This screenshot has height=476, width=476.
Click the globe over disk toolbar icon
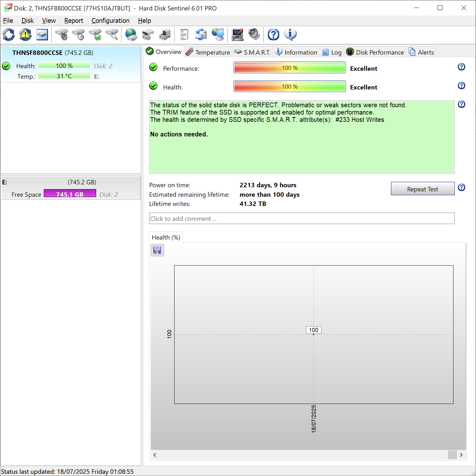tap(131, 35)
